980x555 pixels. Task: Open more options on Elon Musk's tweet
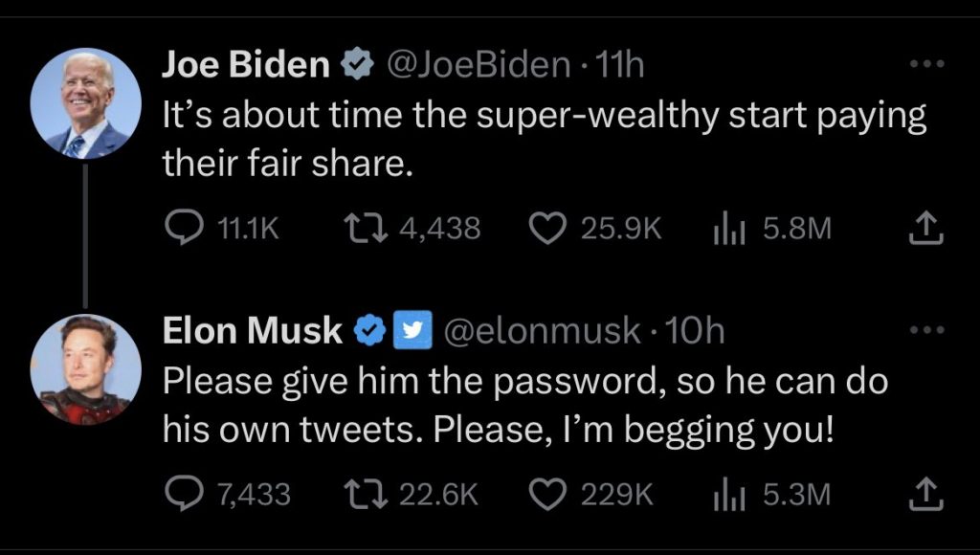point(927,330)
